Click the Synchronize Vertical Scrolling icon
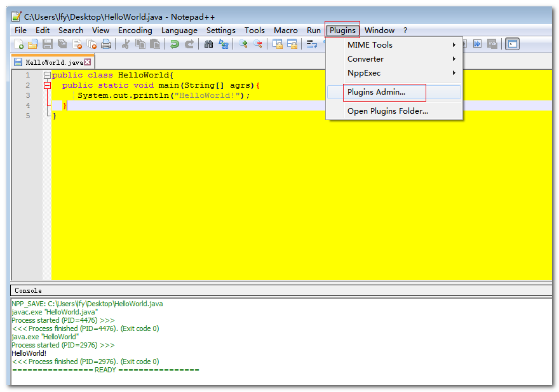This screenshot has width=559, height=392. point(278,44)
